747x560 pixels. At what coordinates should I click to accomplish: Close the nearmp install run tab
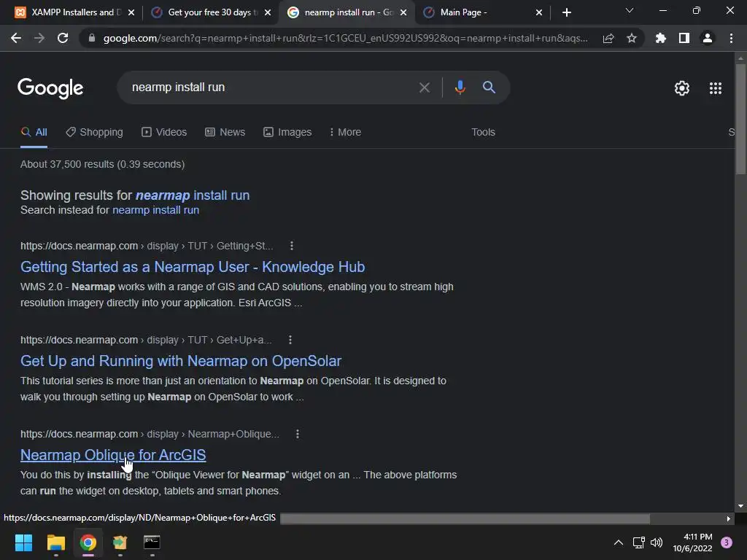[403, 12]
